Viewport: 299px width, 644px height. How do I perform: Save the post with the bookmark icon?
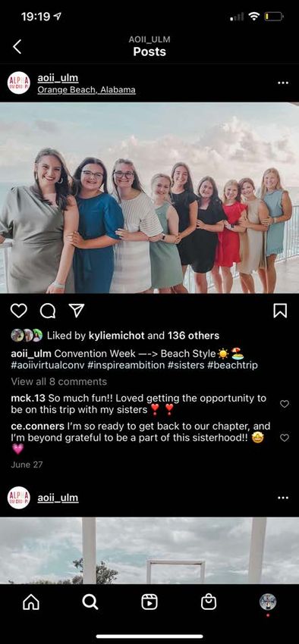pos(280,311)
